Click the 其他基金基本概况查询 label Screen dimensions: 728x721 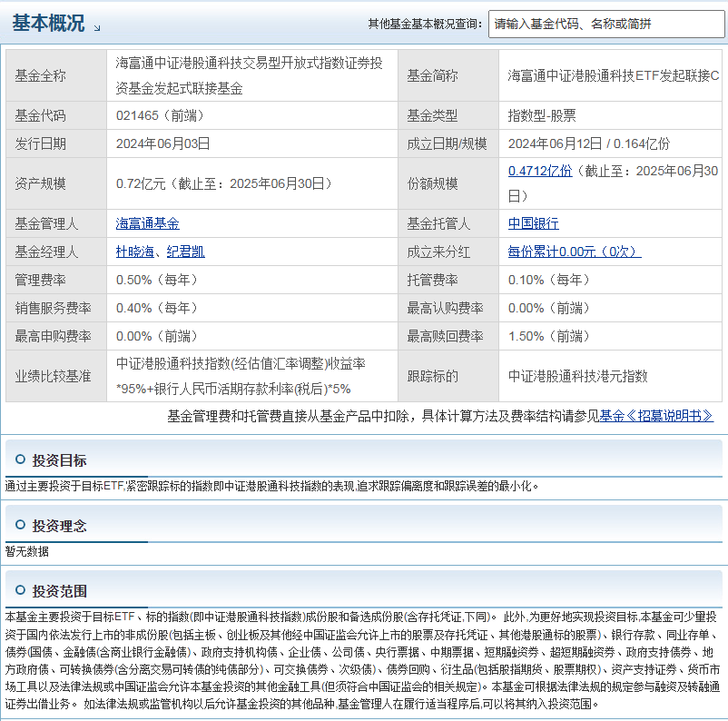pos(425,24)
